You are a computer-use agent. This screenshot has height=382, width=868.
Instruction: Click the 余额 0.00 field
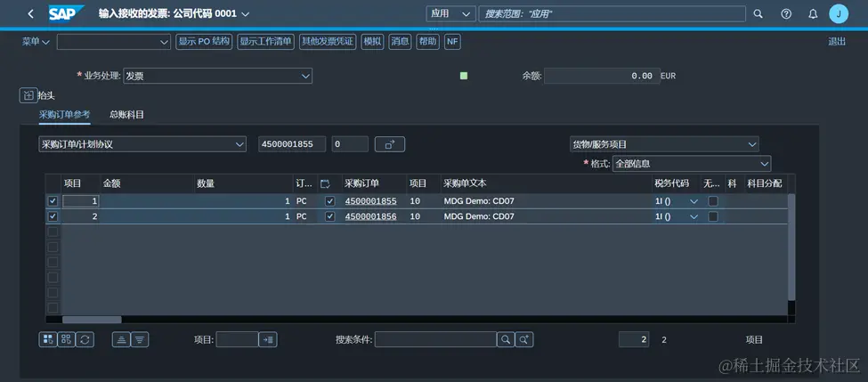(602, 76)
